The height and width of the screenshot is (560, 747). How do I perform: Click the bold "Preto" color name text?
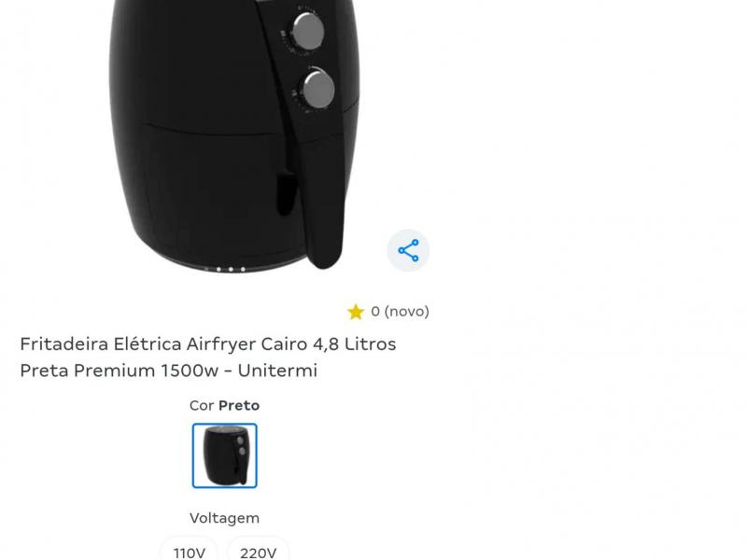point(239,406)
